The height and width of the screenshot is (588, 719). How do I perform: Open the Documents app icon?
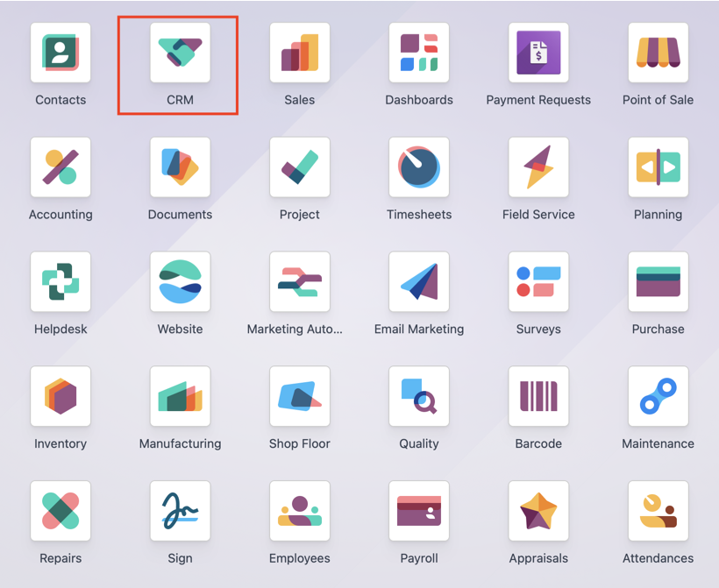coord(181,167)
